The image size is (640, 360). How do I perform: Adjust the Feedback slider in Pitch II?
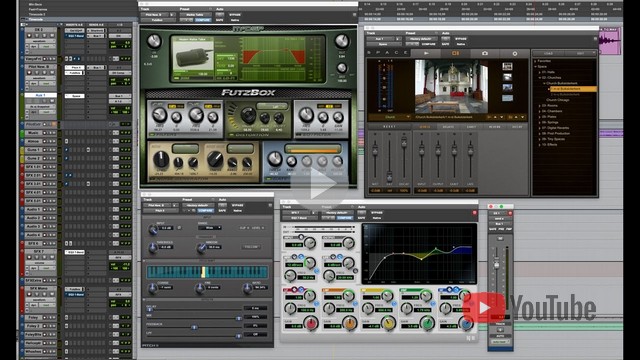click(194, 327)
